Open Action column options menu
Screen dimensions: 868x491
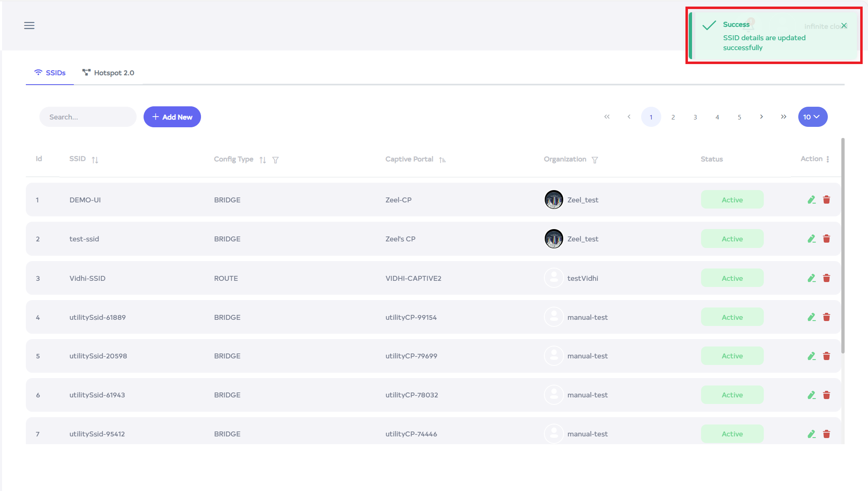827,159
